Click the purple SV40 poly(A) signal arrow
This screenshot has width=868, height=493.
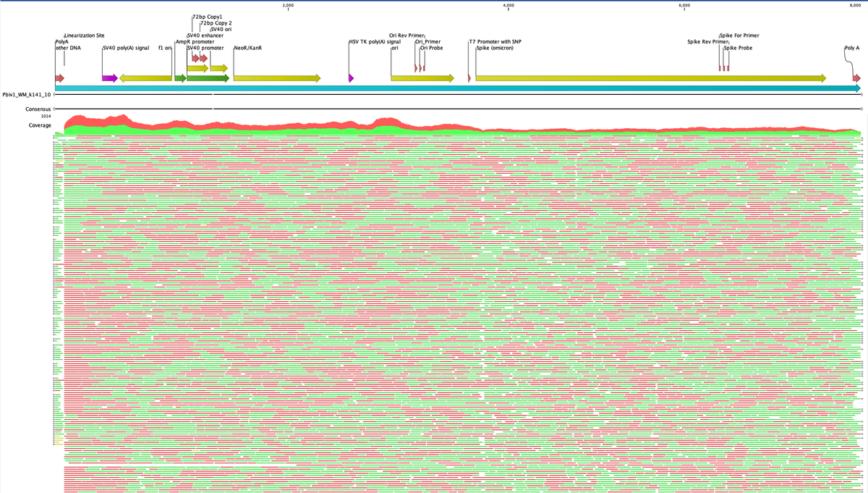point(109,77)
